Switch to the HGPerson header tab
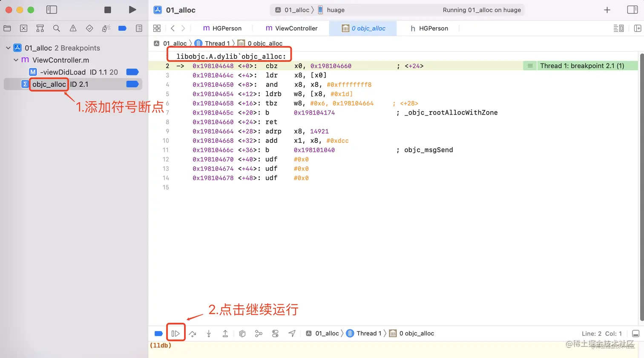 pos(429,28)
